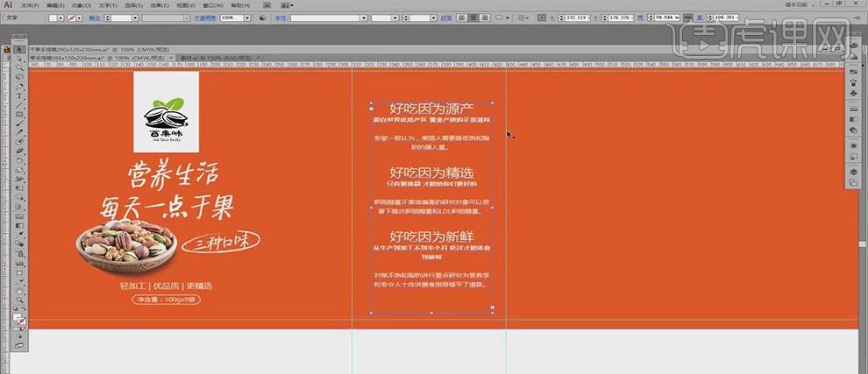868x374 pixels.
Task: Open the opacity 100% dropdown
Action: [x=246, y=18]
